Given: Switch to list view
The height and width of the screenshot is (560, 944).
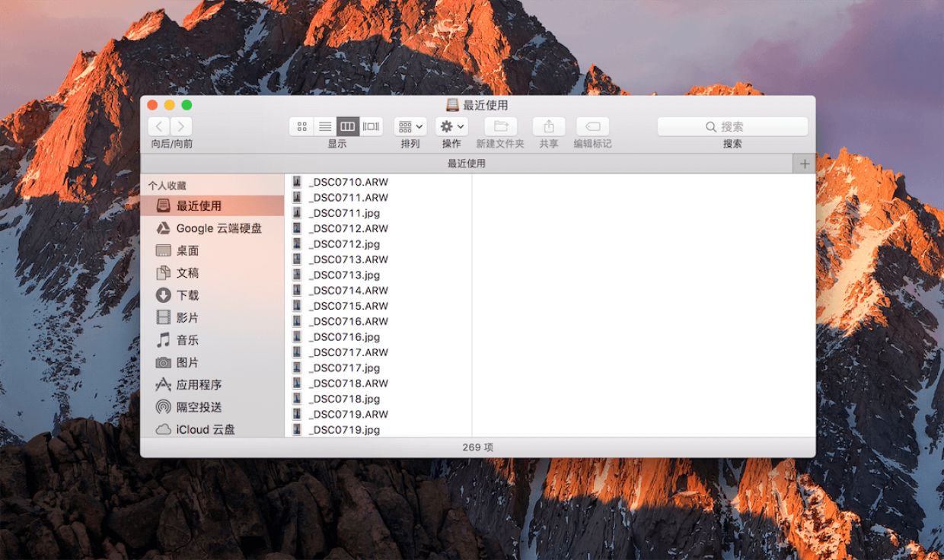Looking at the screenshot, I should coord(325,126).
